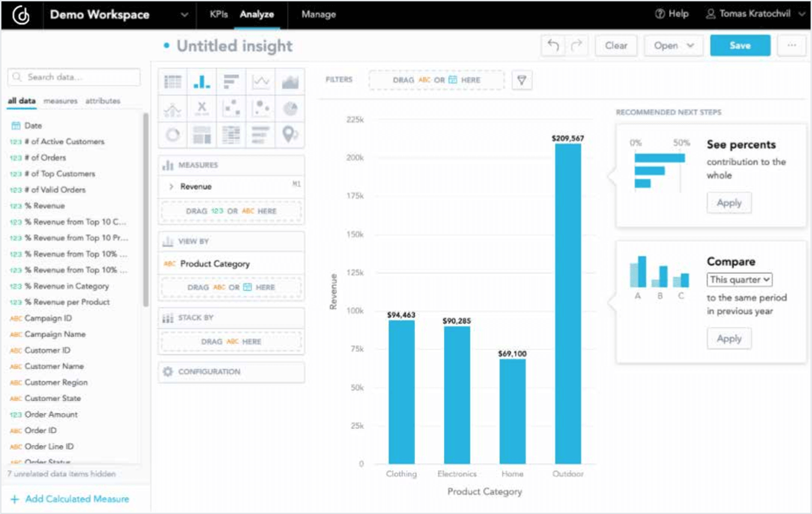Pick the Scatter plot visualization type
Screen dimensions: 812x514
point(232,108)
